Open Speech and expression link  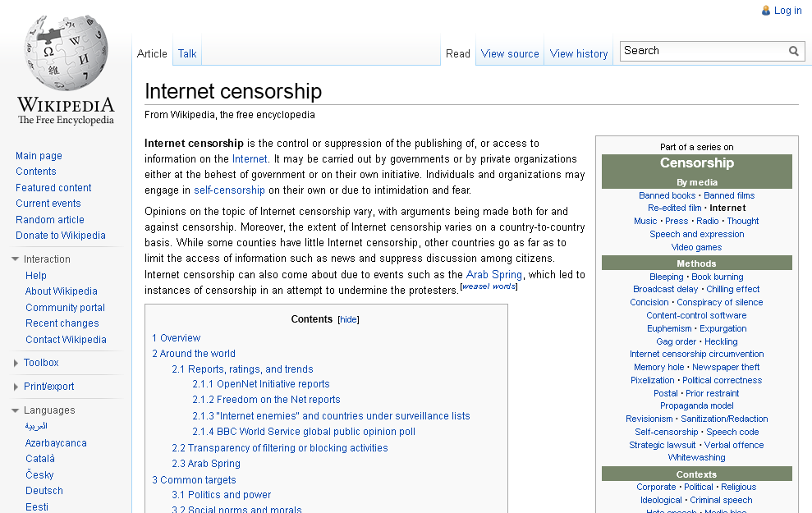point(696,234)
